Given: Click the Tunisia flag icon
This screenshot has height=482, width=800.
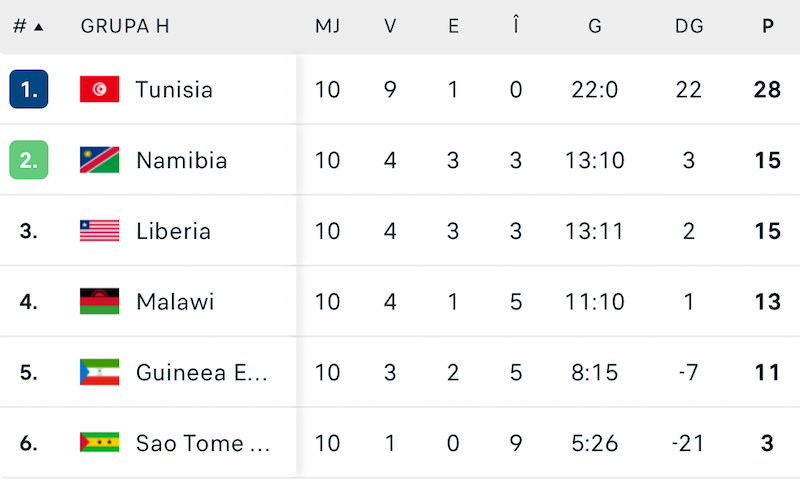Looking at the screenshot, I should pos(100,90).
